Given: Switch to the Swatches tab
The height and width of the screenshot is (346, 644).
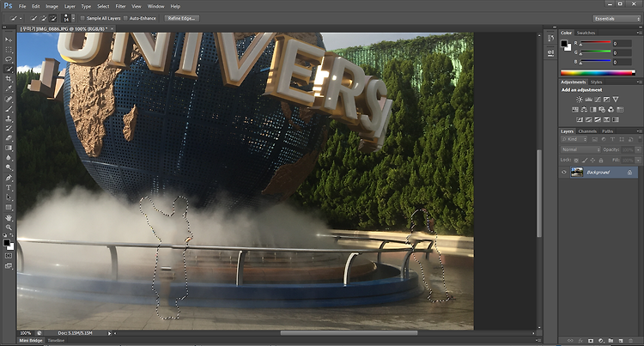Looking at the screenshot, I should pyautogui.click(x=586, y=33).
